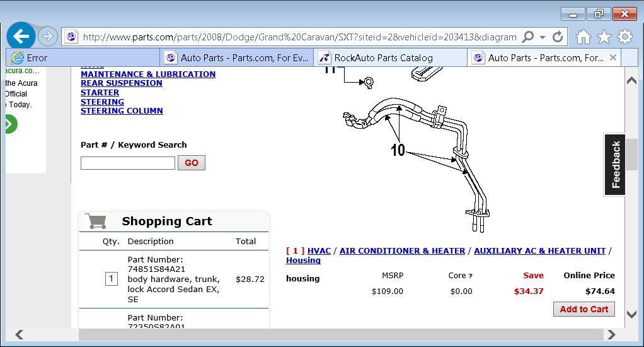
Task: Click the horizontal scrollbar left arrow
Action: point(19,334)
